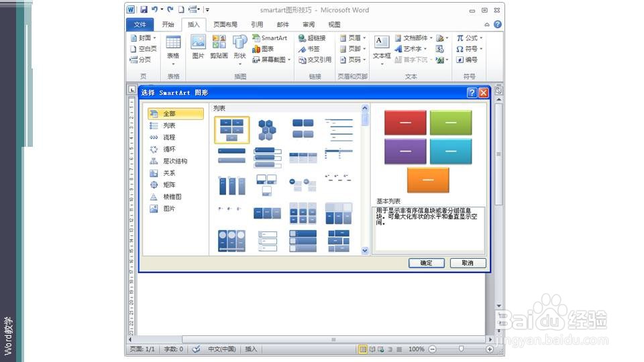Switch to the 引用 references tab
Image resolution: width=644 pixels, height=362 pixels.
pyautogui.click(x=257, y=25)
